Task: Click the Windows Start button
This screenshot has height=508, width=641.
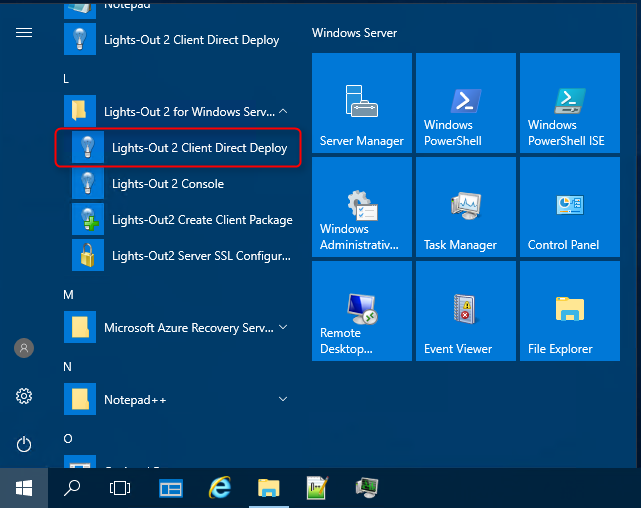Action: (24, 488)
